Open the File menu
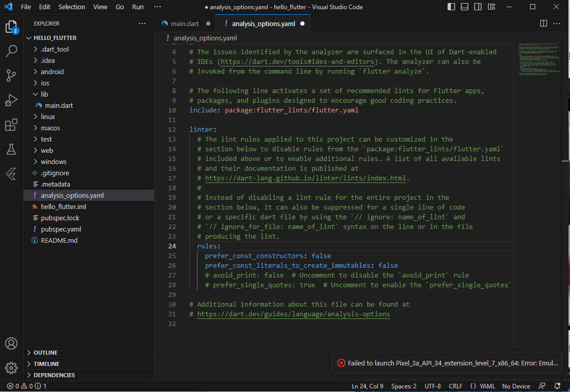This screenshot has width=570, height=392. pos(26,7)
